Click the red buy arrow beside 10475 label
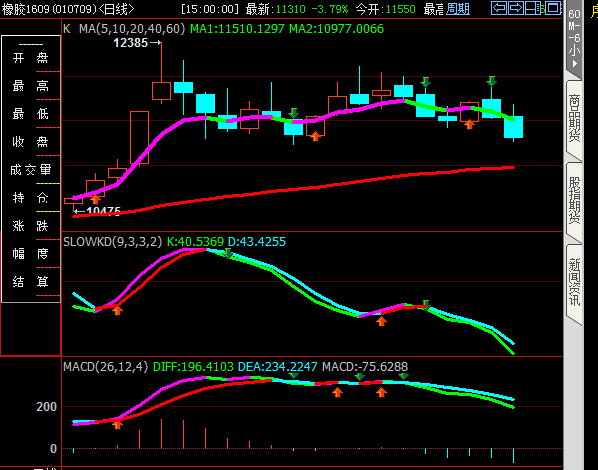 click(x=95, y=199)
